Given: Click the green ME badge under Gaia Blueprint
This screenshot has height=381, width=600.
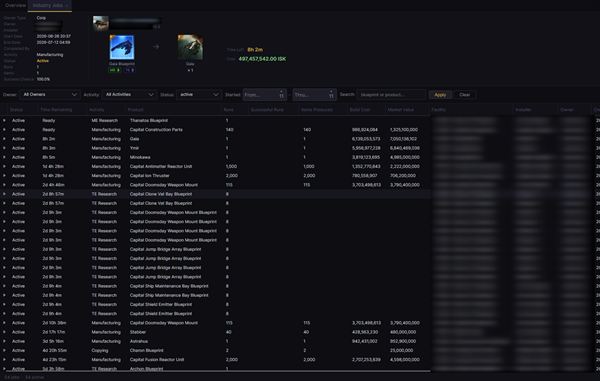Looking at the screenshot, I should click(x=114, y=70).
